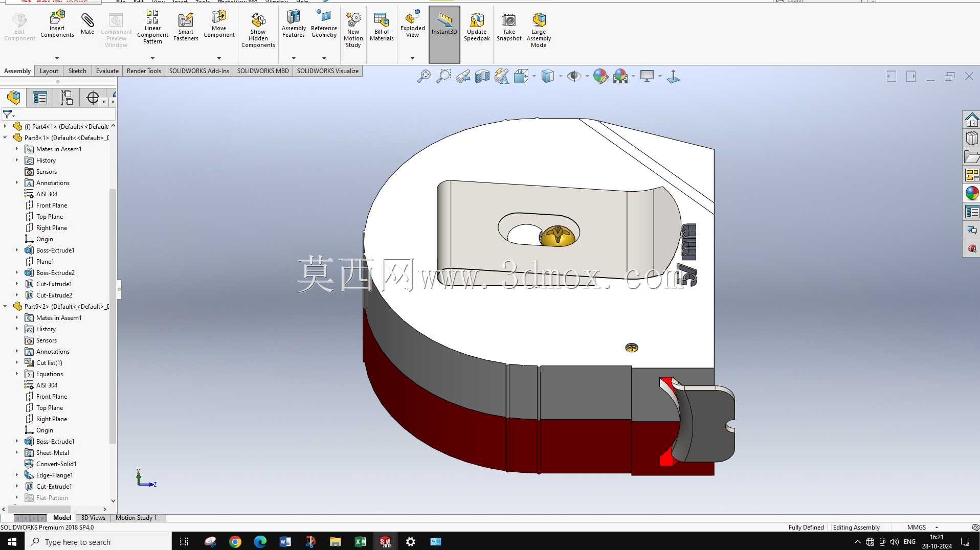Collapse the Part8<1> tree node

pyautogui.click(x=5, y=137)
